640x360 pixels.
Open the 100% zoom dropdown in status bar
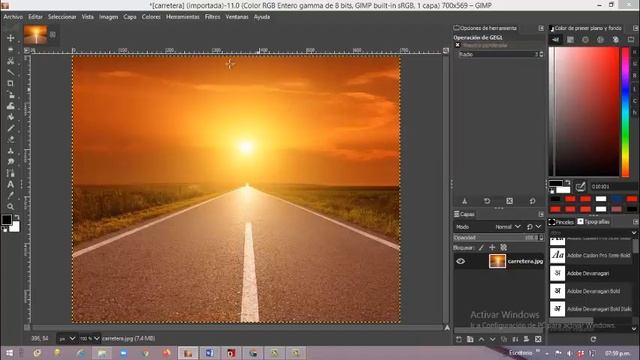pyautogui.click(x=89, y=339)
